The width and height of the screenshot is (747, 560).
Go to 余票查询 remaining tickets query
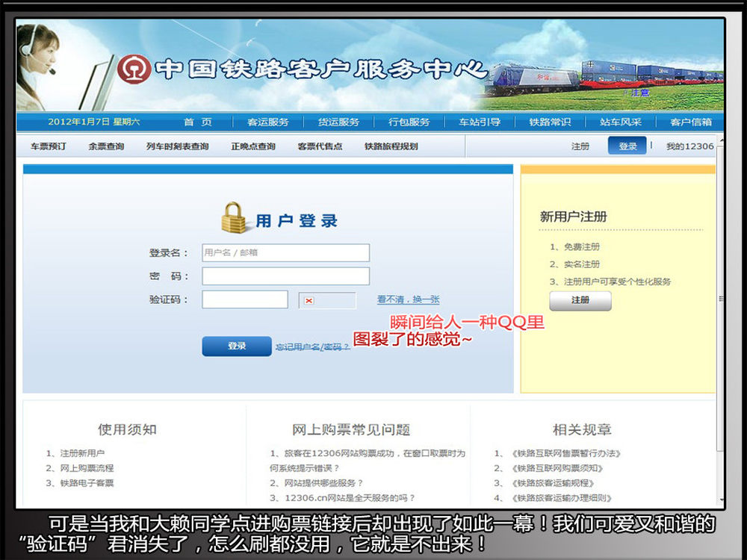click(106, 146)
